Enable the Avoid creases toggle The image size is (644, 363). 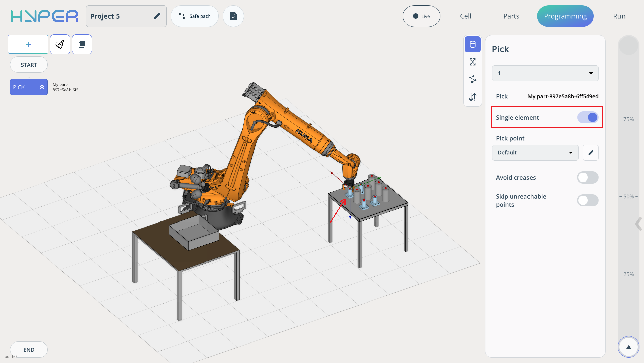point(588,177)
